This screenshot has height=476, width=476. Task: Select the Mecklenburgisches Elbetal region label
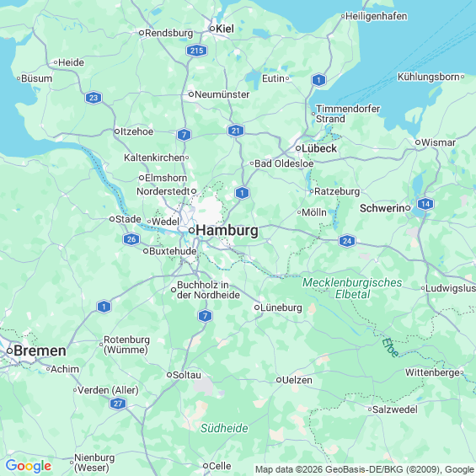click(x=352, y=288)
